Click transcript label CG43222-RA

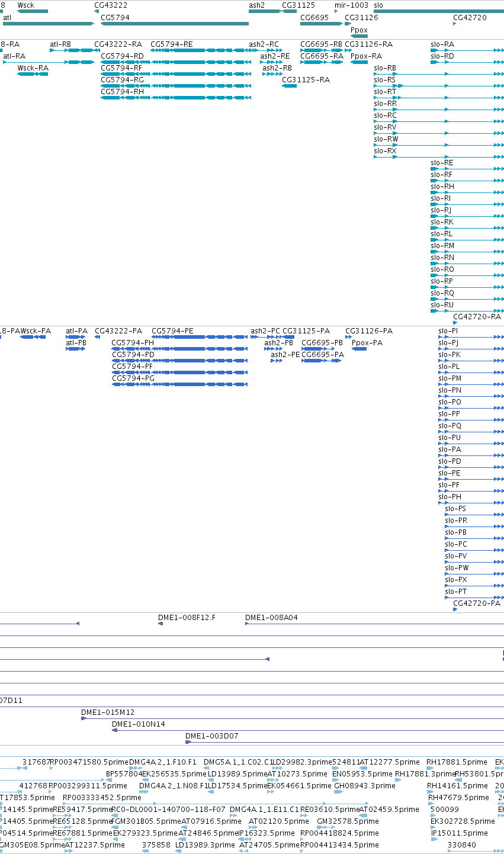tap(118, 44)
